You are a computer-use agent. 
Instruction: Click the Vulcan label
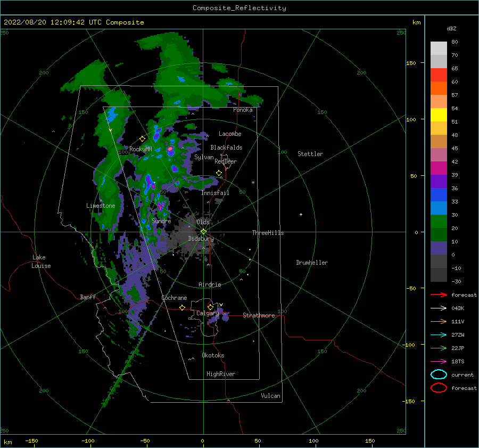(x=270, y=396)
